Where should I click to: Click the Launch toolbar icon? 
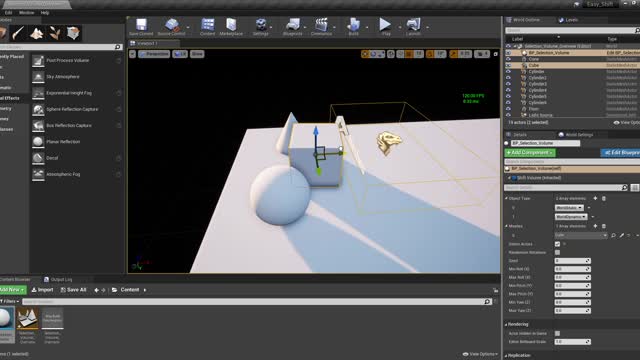pyautogui.click(x=413, y=25)
